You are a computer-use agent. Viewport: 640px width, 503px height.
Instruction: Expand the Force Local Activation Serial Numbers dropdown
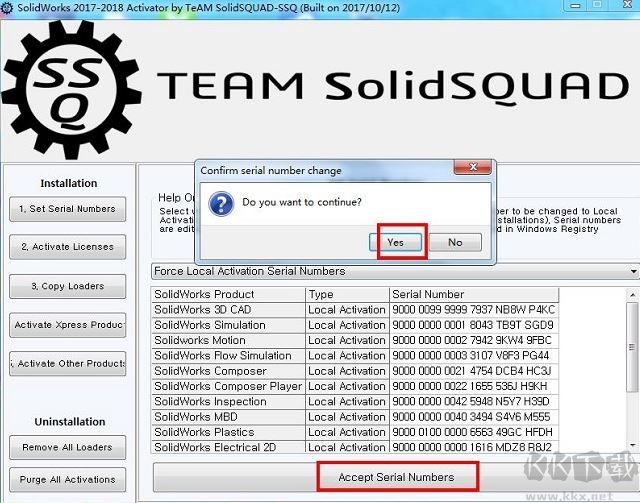point(632,271)
